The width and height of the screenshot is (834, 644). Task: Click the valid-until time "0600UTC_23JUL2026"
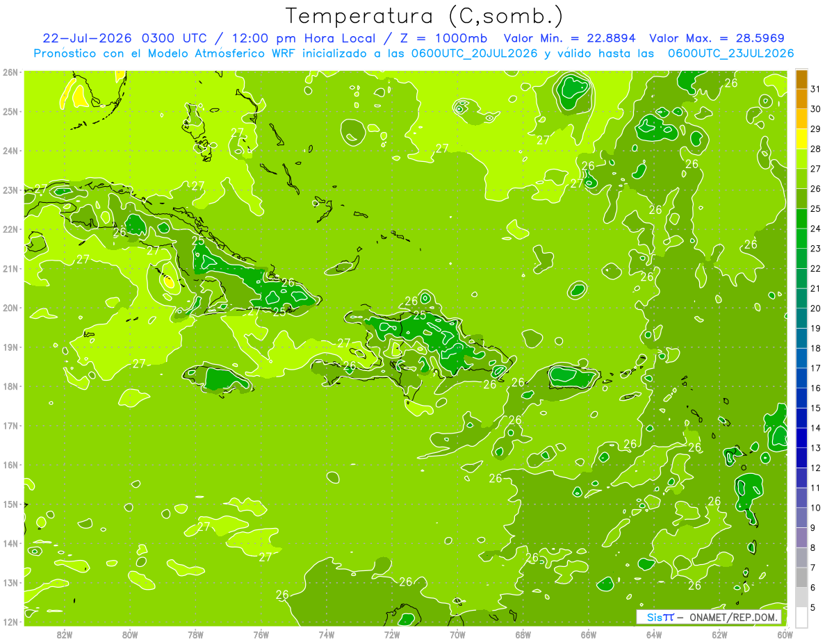[730, 53]
